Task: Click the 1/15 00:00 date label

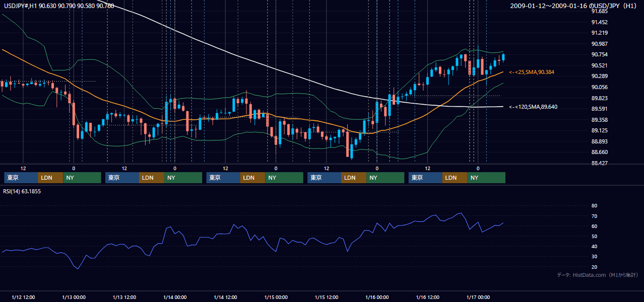Action: 276,297
